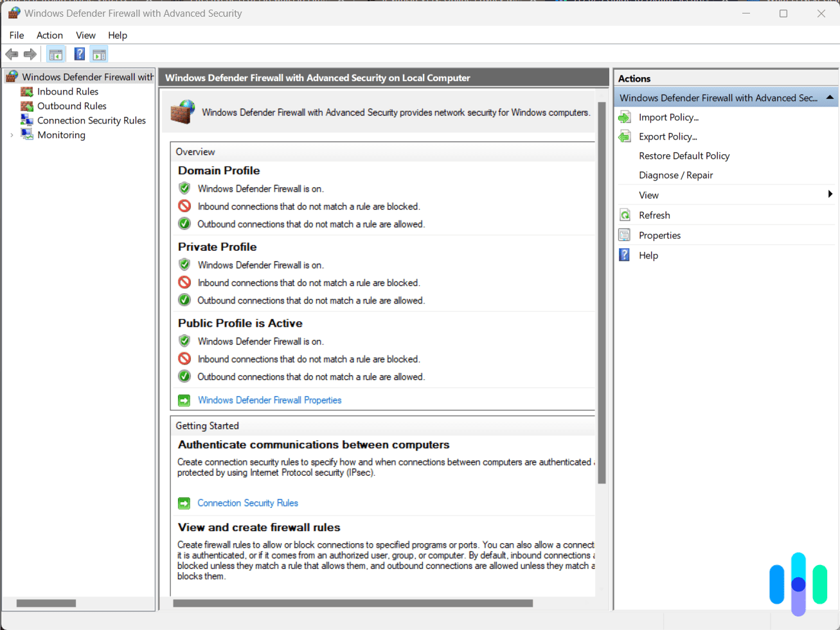Click the firewall brick icon on root node
840x630 pixels.
11,76
